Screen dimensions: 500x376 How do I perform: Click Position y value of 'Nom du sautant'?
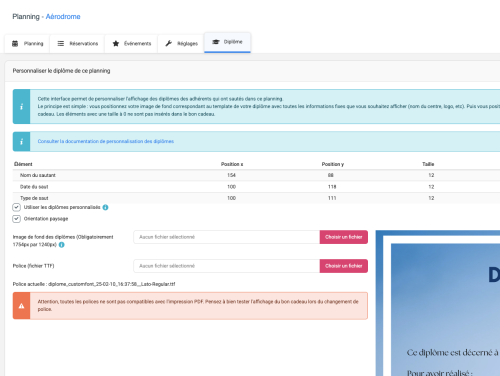tap(331, 175)
